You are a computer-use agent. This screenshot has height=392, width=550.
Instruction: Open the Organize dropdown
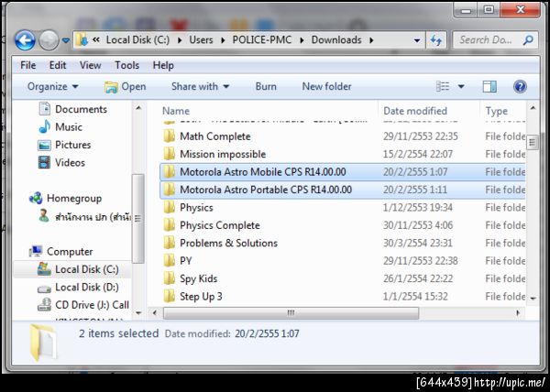[52, 86]
